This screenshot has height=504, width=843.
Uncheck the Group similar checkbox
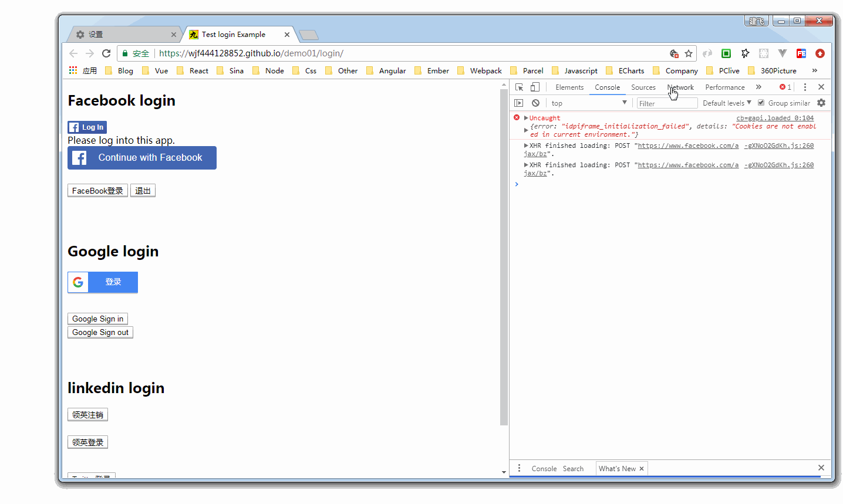[761, 103]
